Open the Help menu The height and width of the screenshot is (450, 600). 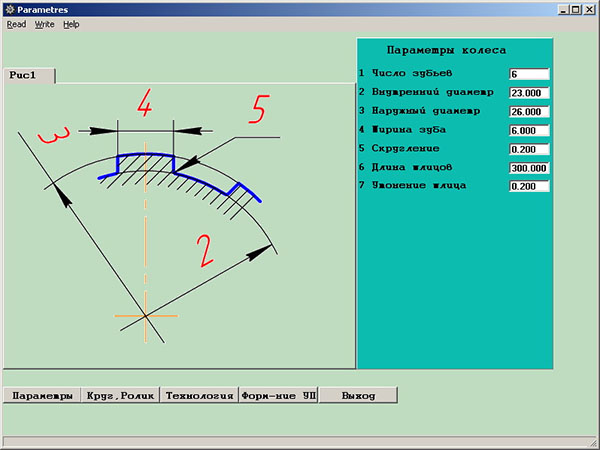[x=71, y=24]
